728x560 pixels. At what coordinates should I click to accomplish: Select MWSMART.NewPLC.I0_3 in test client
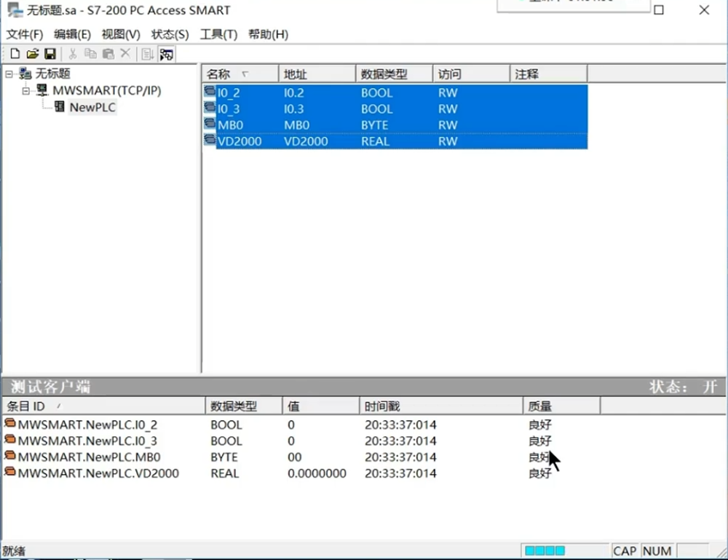[x=87, y=441]
